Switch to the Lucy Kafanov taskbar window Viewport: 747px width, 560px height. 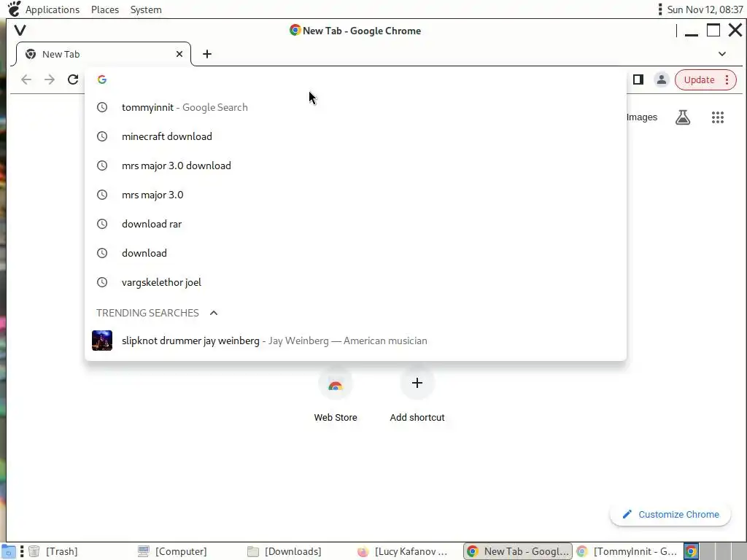(x=403, y=551)
